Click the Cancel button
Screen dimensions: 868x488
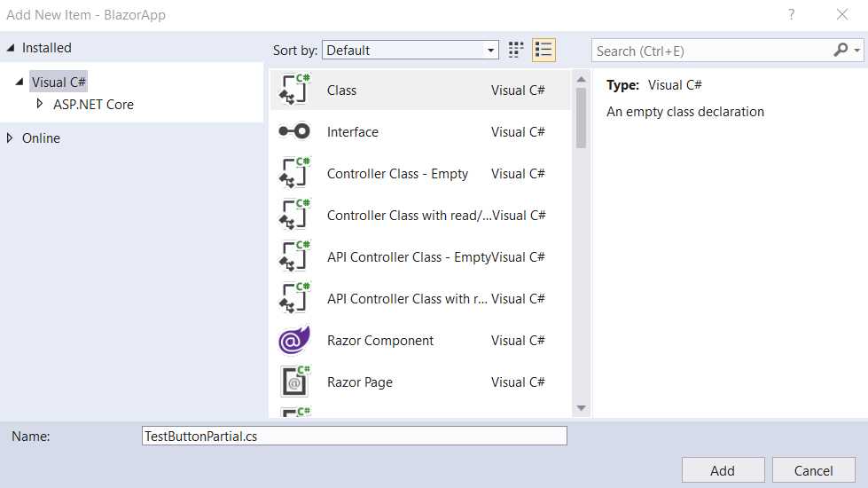pos(813,470)
